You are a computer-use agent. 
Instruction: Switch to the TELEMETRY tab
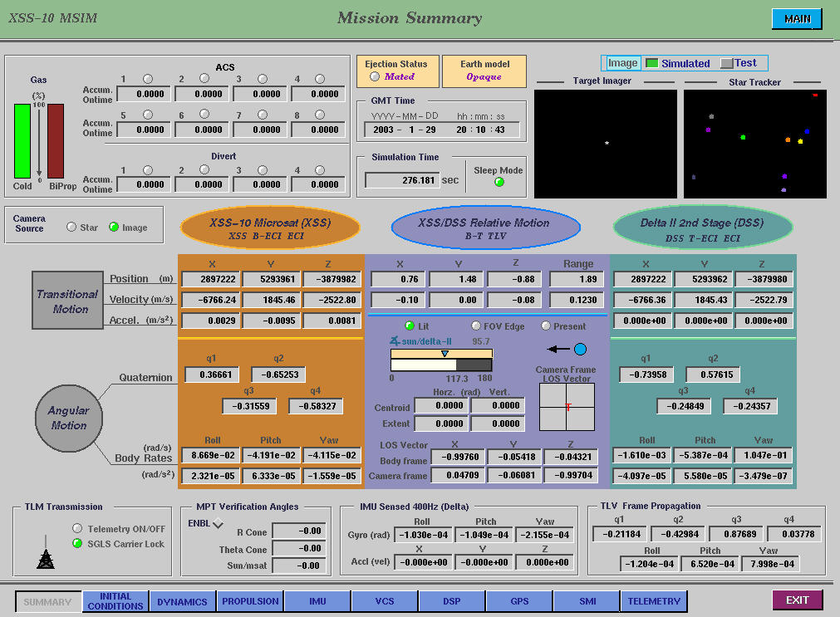[x=654, y=601]
